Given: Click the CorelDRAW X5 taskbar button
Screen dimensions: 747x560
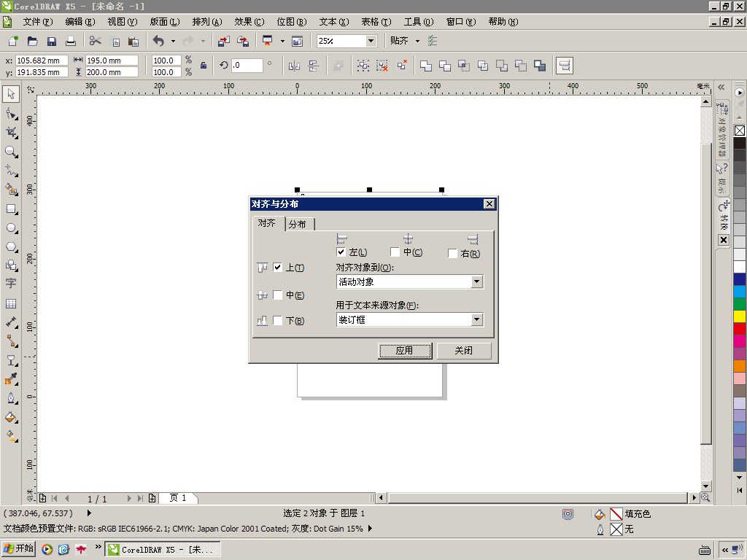Looking at the screenshot, I should (x=163, y=549).
